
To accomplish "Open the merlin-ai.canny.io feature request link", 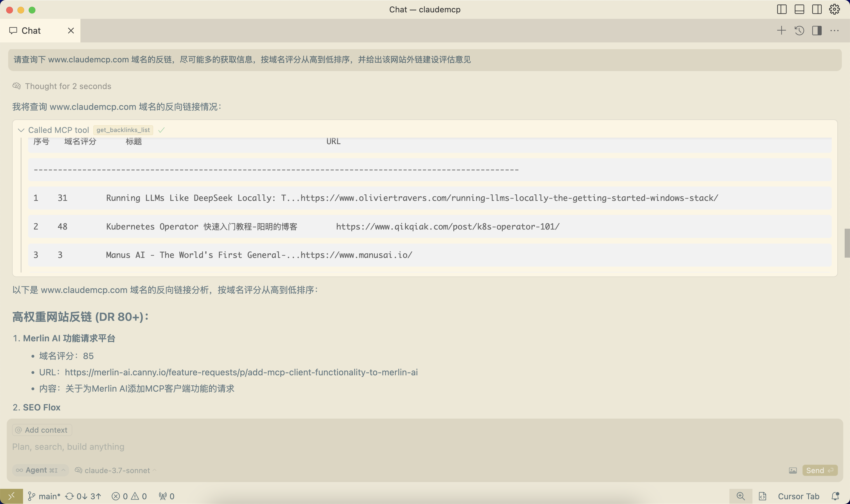I will (x=241, y=372).
